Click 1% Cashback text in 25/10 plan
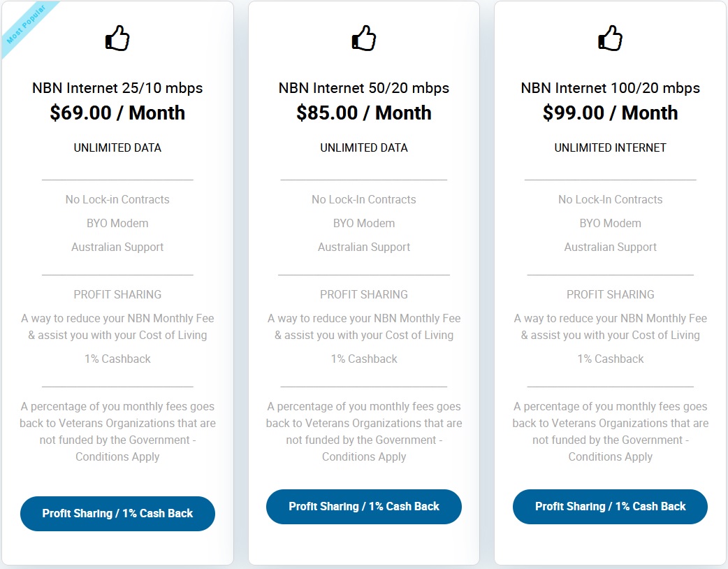Viewport: 728px width, 569px height. pyautogui.click(x=117, y=359)
